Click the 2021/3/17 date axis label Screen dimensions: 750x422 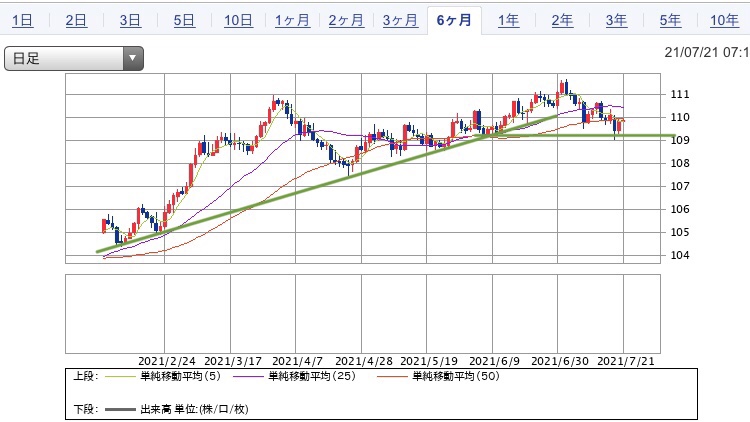[232, 361]
